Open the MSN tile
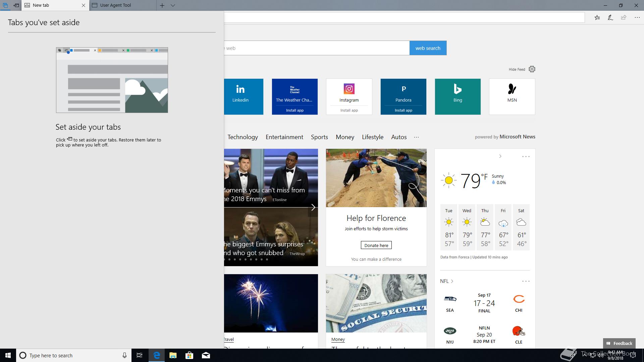Screen dimensions: 644x362 click(512, 97)
